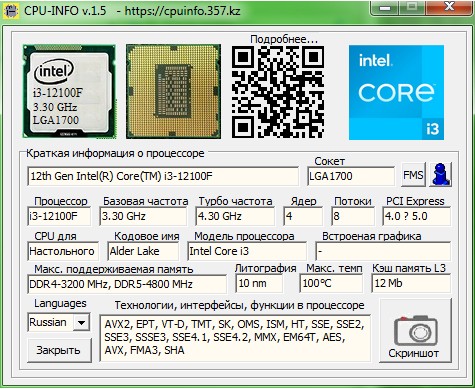This screenshot has height=389, width=475.
Task: Click the application icon in the title bar
Action: [x=11, y=10]
